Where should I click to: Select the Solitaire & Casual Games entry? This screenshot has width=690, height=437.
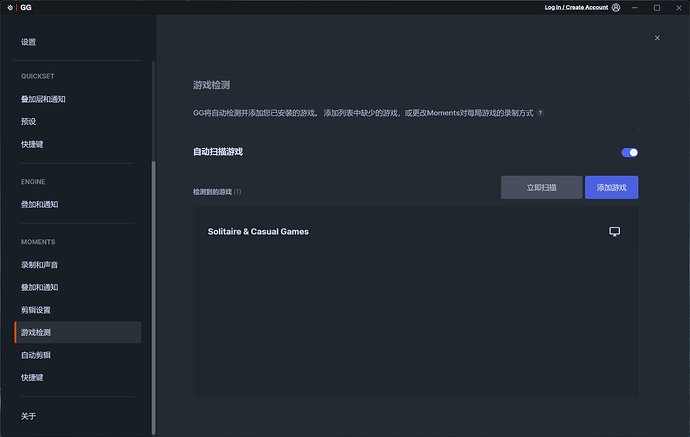point(258,232)
